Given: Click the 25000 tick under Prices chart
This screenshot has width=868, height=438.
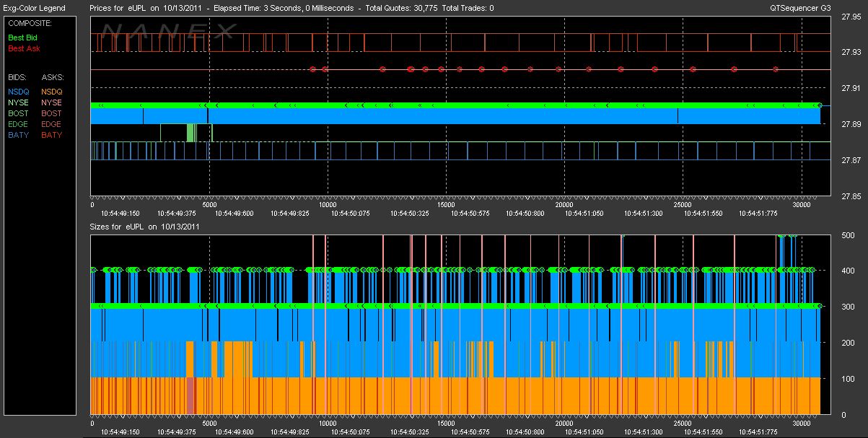Looking at the screenshot, I should click(x=683, y=205).
